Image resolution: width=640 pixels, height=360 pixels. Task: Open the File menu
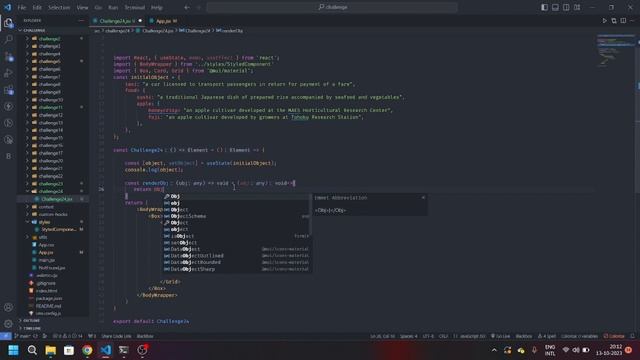(x=22, y=7)
